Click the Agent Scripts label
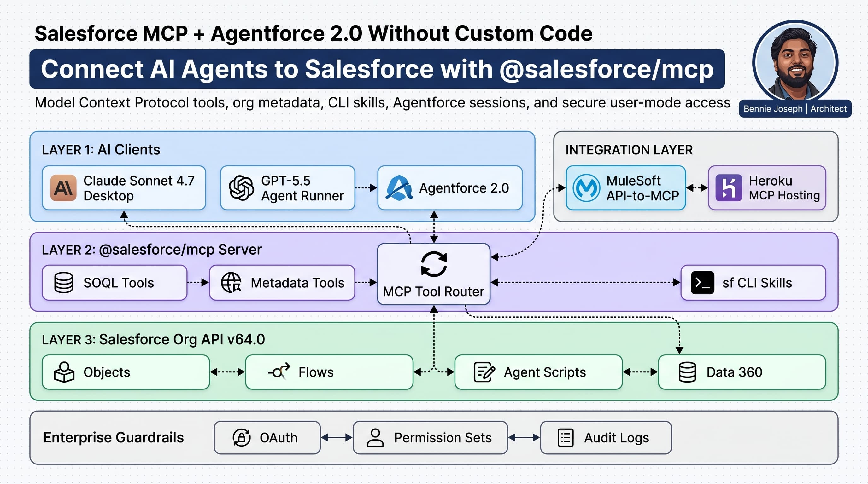Viewport: 868px width, 484px height. click(545, 372)
